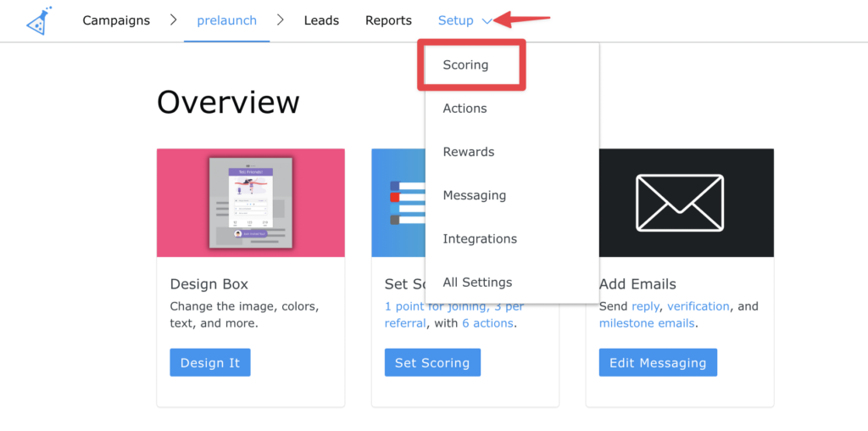Click the Set Scoring button
This screenshot has height=431, width=868.
432,363
